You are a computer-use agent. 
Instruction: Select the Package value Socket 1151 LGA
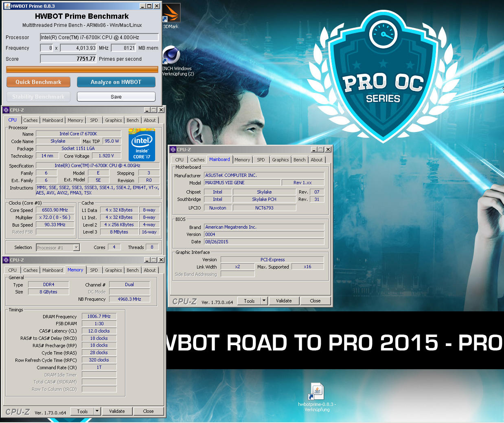(78, 148)
